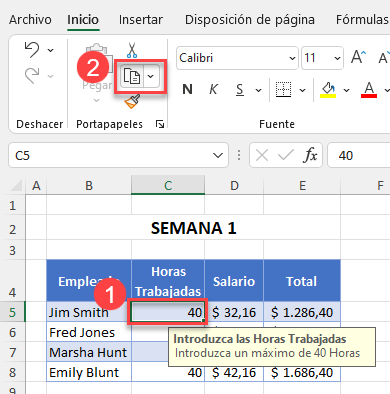Open the underline style dropdown arrow
The width and height of the screenshot is (390, 394).
coord(258,90)
